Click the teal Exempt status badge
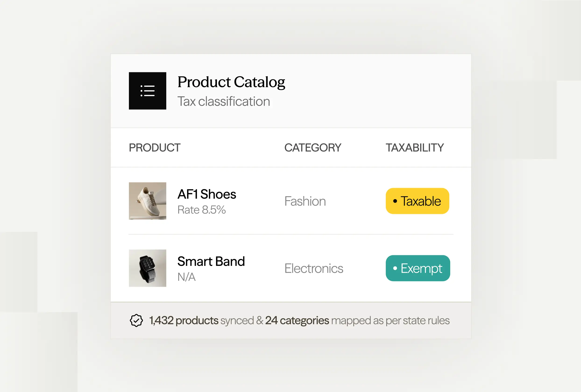The width and height of the screenshot is (581, 392). 418,268
